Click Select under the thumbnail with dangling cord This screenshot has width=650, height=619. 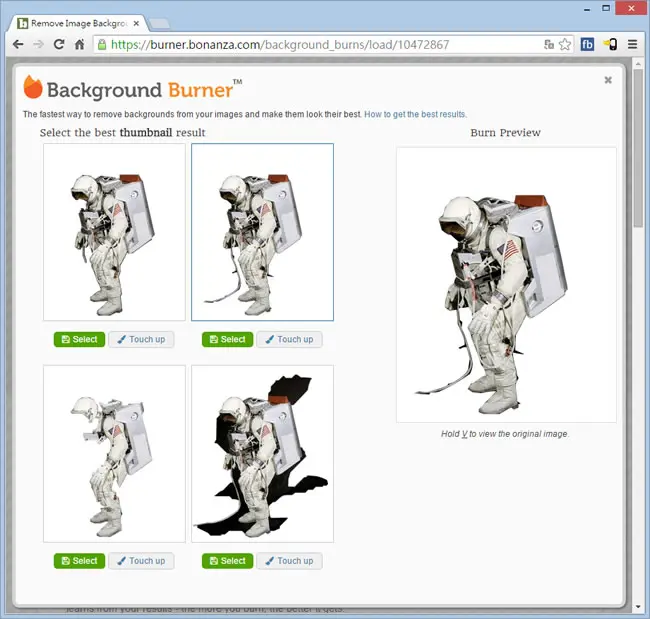pos(227,340)
